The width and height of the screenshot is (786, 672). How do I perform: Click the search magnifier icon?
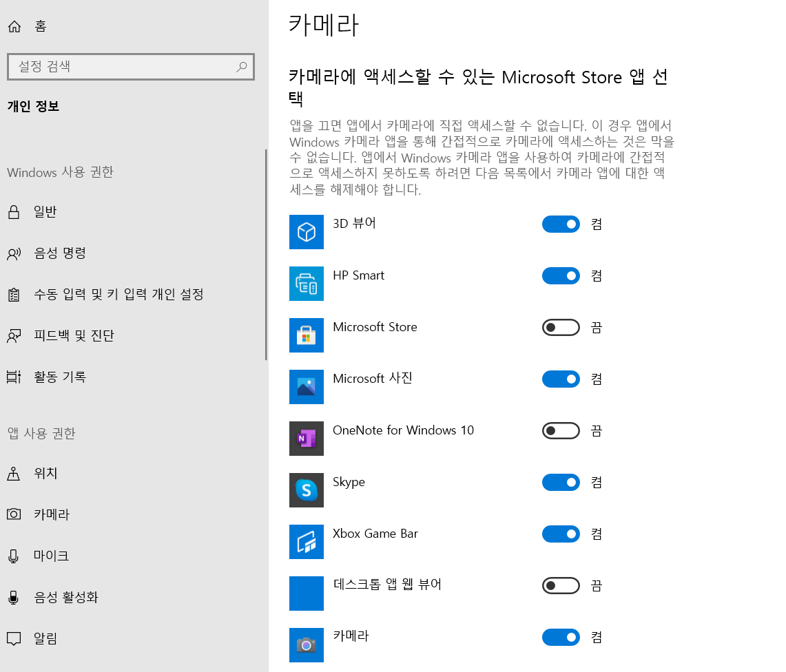pyautogui.click(x=242, y=67)
